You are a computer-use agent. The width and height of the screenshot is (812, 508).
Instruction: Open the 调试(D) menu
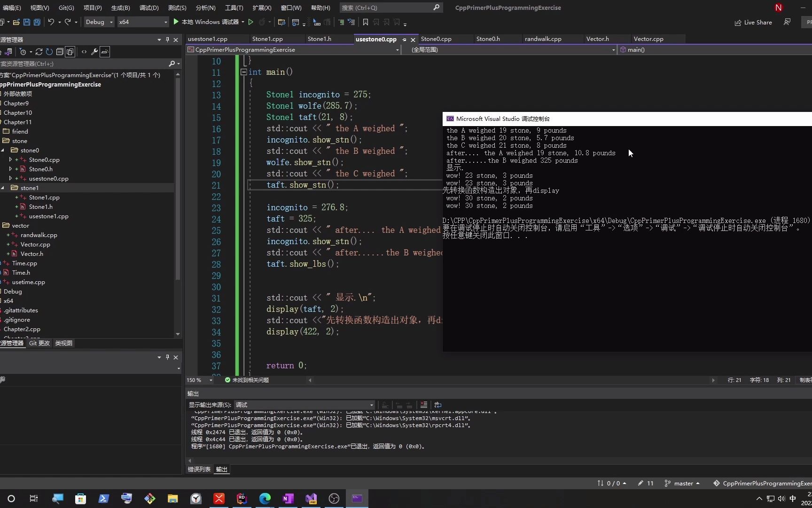pos(149,8)
